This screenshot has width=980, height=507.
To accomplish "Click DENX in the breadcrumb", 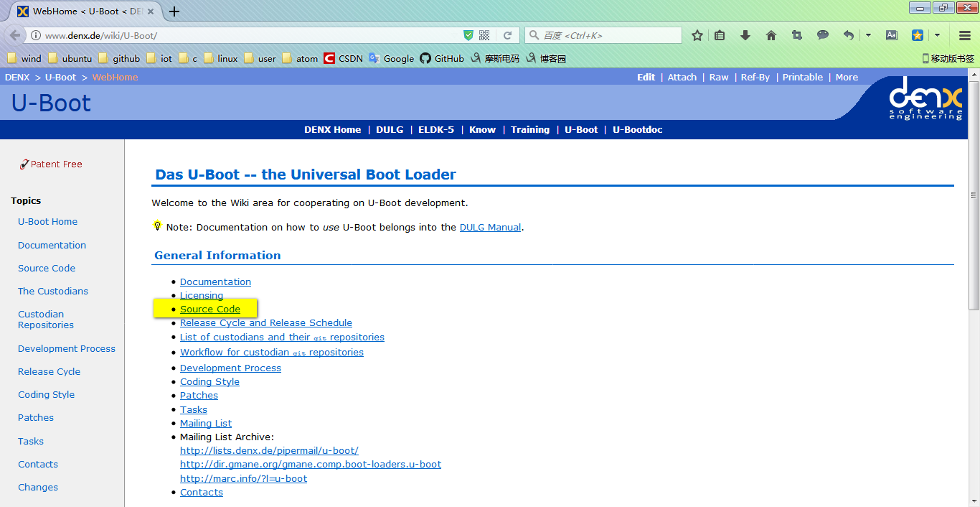I will (x=17, y=77).
